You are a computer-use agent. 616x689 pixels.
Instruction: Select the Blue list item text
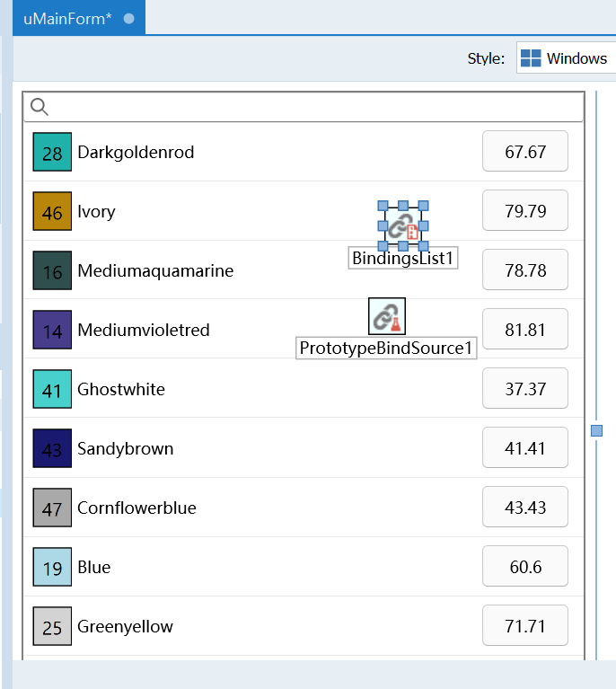coord(94,568)
